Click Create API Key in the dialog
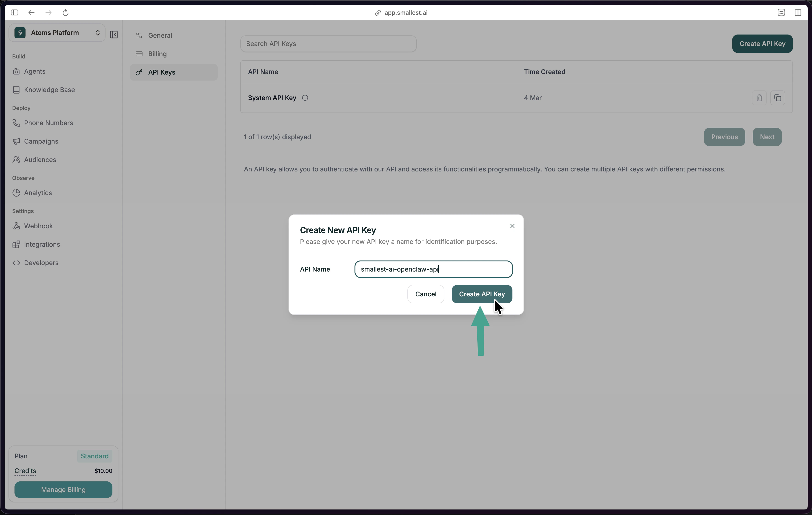The height and width of the screenshot is (515, 812). tap(482, 294)
